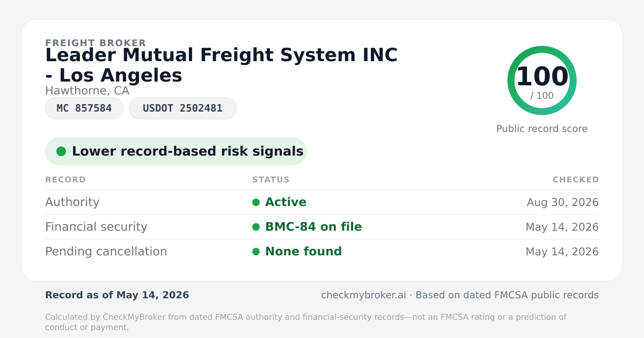Click the Record as of May 14, 2026 text
Screen dimensions: 644x338
(117, 295)
